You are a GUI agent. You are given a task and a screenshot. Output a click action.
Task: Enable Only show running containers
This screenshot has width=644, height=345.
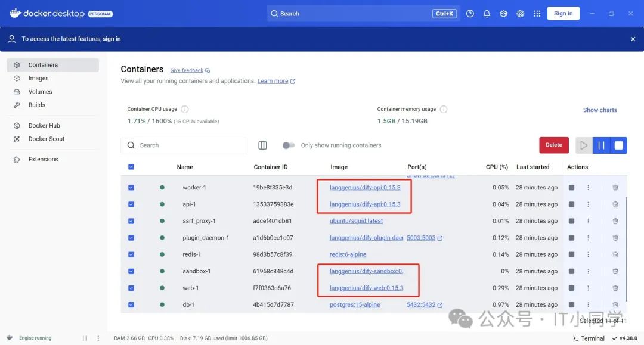click(289, 145)
